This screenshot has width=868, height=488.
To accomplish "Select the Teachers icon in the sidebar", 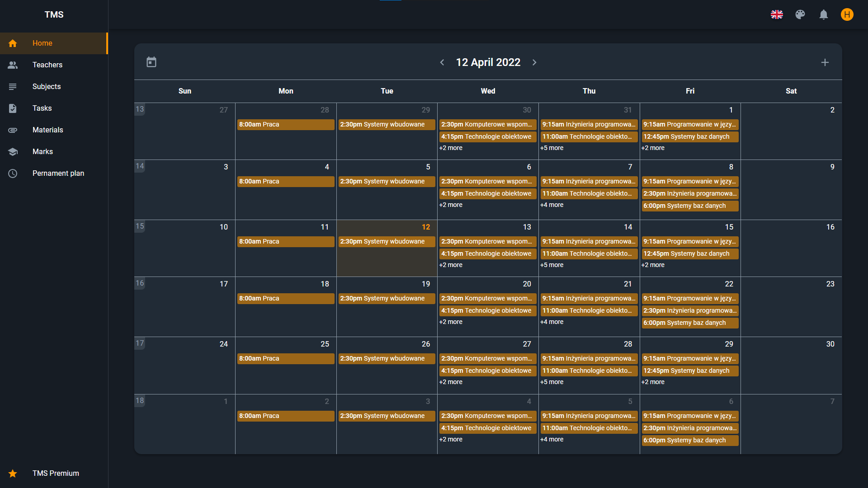I will (13, 65).
